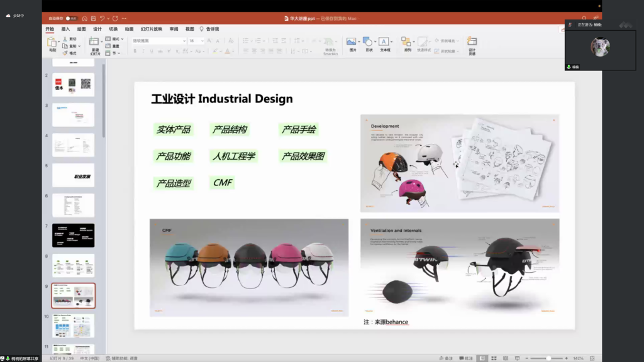Click the Save icon in the title bar
The width and height of the screenshot is (644, 362).
[93, 18]
